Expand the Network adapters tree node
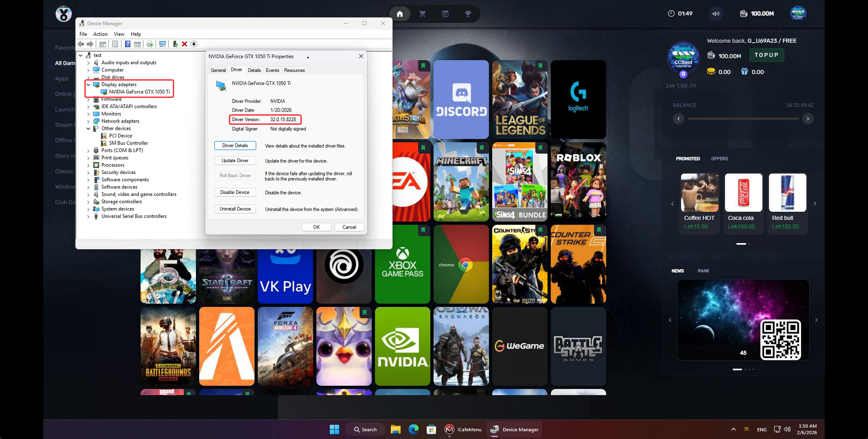 click(88, 121)
